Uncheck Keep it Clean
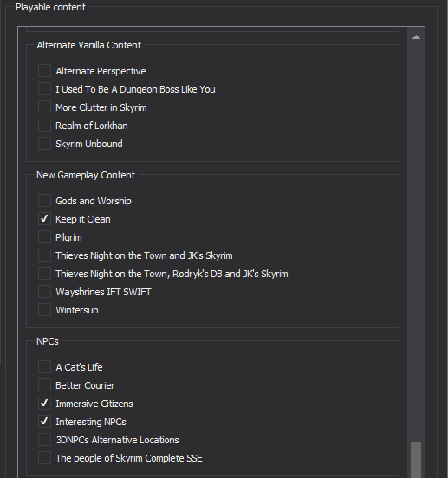The width and height of the screenshot is (448, 478). (44, 219)
